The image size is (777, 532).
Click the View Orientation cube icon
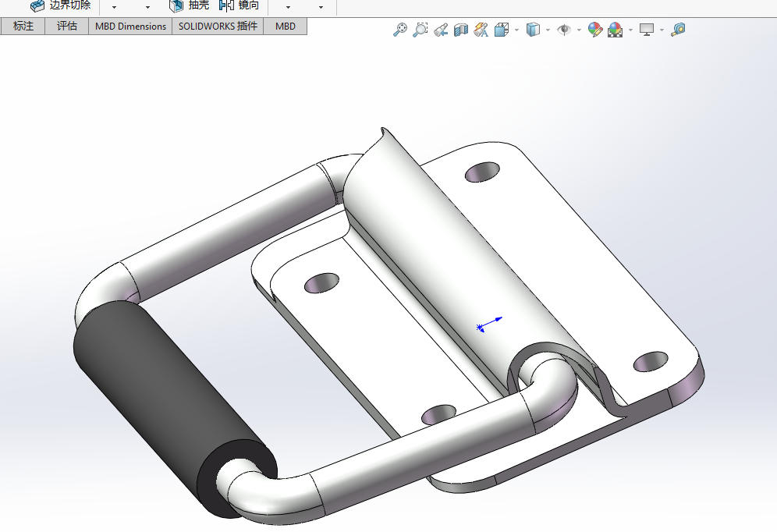pyautogui.click(x=502, y=30)
